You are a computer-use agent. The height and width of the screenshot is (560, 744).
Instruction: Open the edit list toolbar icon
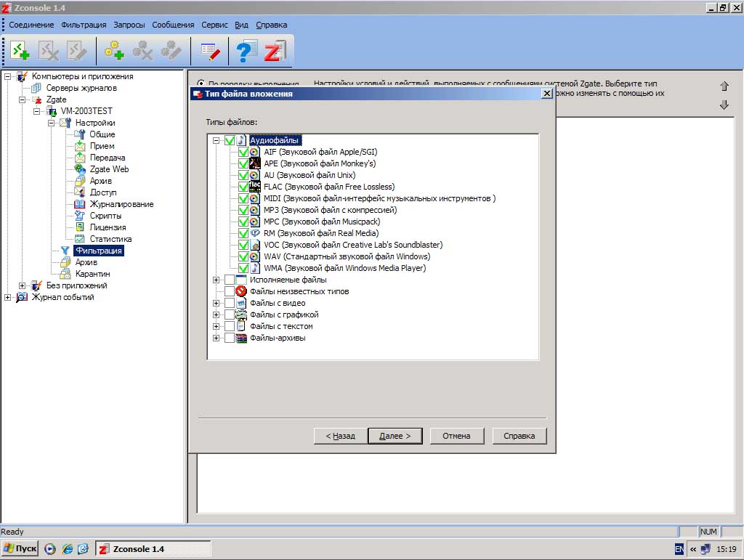(x=210, y=52)
